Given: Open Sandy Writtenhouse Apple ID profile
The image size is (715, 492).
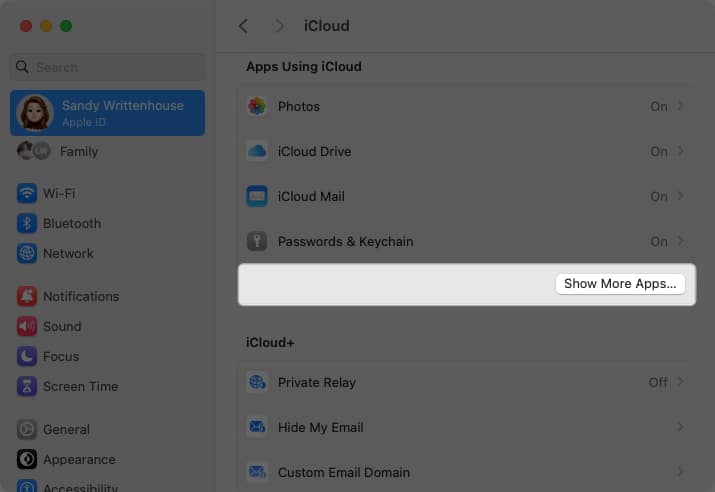Looking at the screenshot, I should [x=107, y=113].
